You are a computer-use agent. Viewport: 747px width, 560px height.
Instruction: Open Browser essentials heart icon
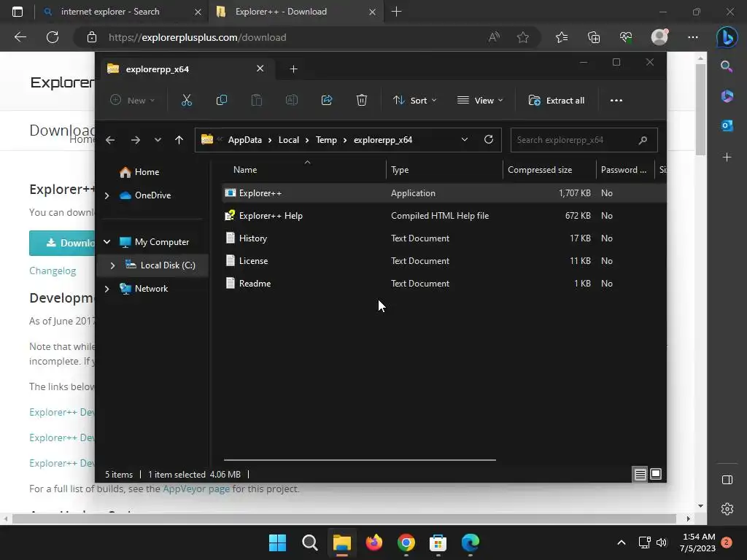(x=625, y=37)
